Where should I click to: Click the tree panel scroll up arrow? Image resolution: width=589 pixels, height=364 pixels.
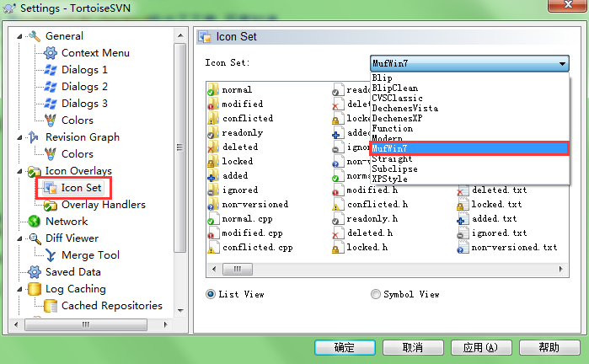pos(180,35)
